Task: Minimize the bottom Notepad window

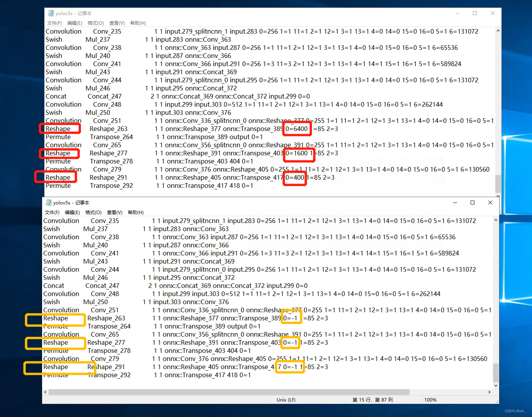Action: click(455, 203)
